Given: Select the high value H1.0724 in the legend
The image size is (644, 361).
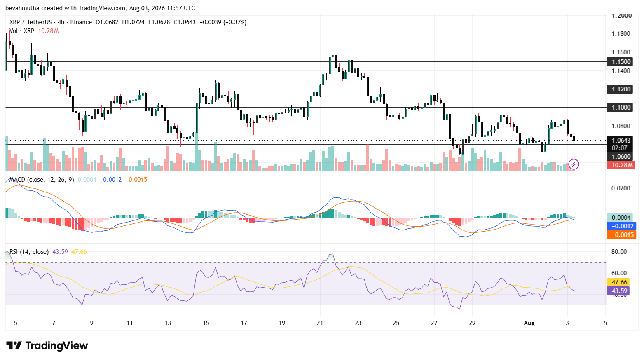Looking at the screenshot, I should (133, 22).
